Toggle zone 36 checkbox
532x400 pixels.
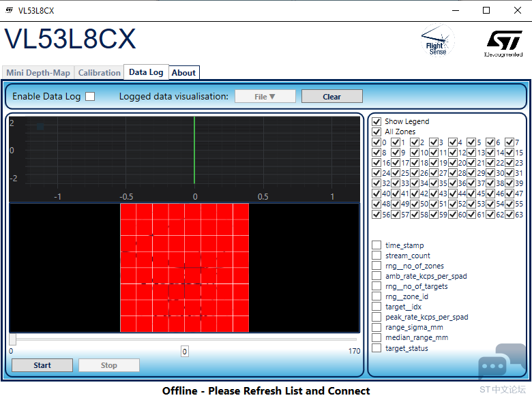click(x=452, y=183)
